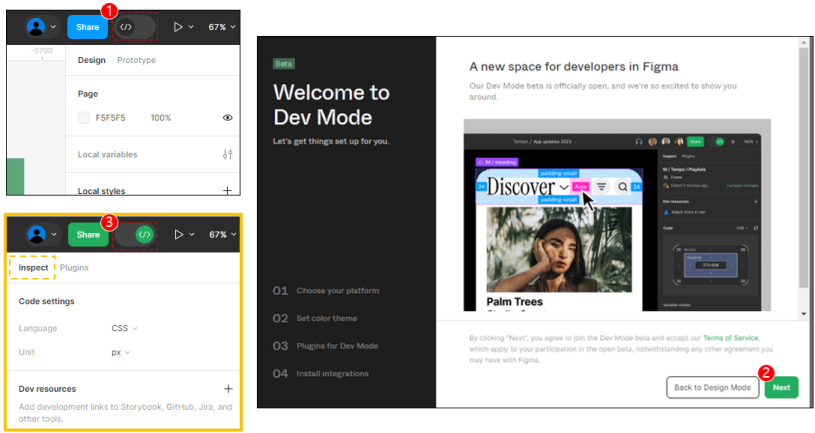The image size is (815, 433).
Task: Toggle page background visibility eye icon
Action: (227, 118)
